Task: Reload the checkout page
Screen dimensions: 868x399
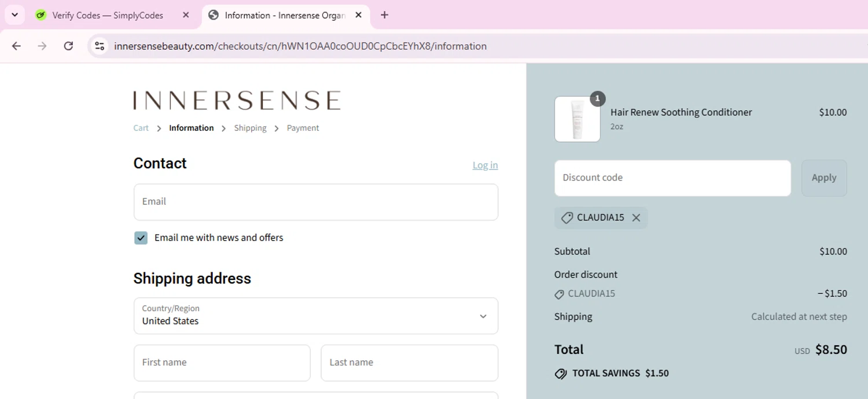Action: click(68, 46)
